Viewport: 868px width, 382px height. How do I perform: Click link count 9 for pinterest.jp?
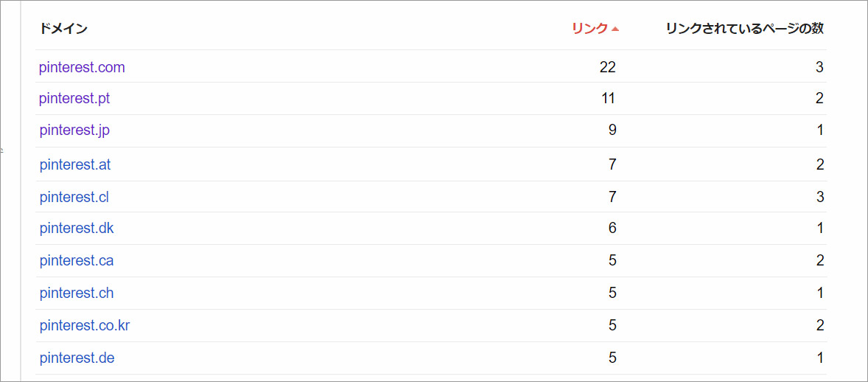[x=612, y=131]
